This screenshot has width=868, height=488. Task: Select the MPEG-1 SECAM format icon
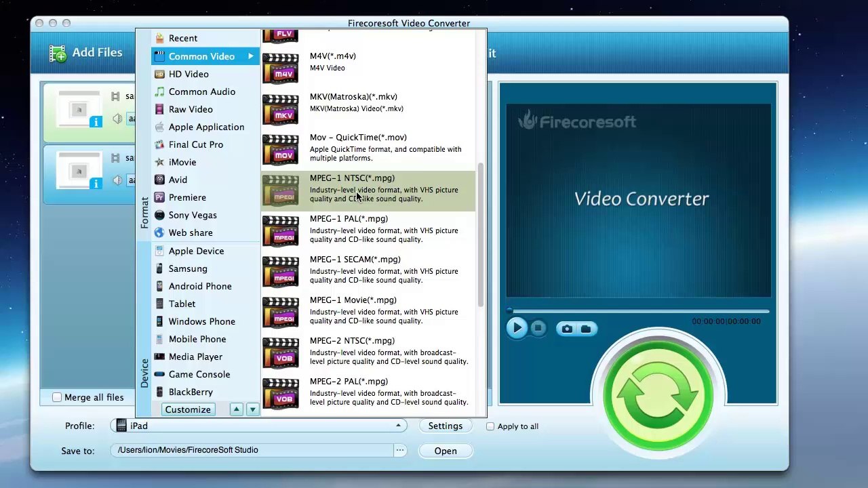pyautogui.click(x=281, y=272)
